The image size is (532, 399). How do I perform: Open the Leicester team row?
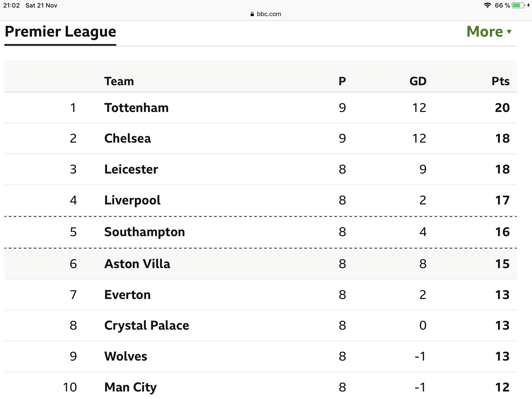131,169
